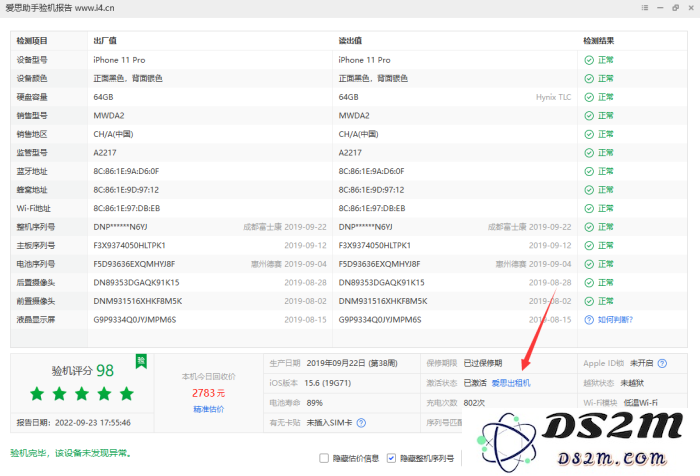Select factory Bluetooth address 8C:86:1E:9A:D6:0F
This screenshot has height=476, width=700.
pyautogui.click(x=126, y=171)
